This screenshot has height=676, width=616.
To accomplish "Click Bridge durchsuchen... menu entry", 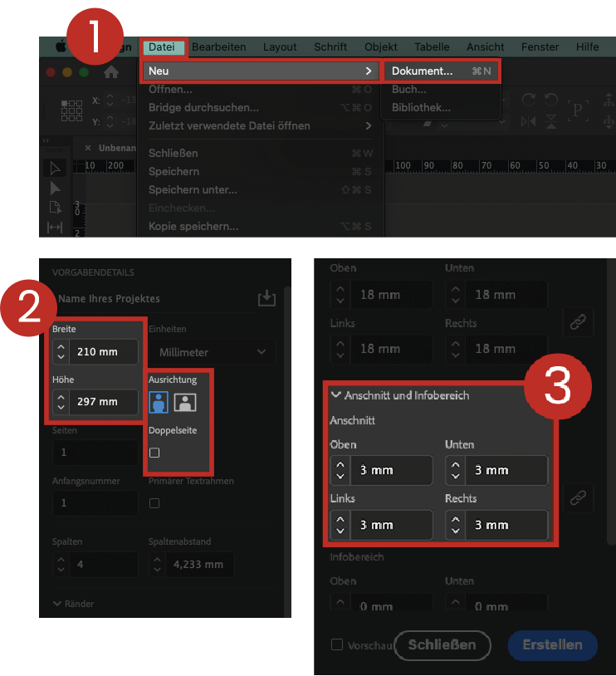I will point(260,107).
